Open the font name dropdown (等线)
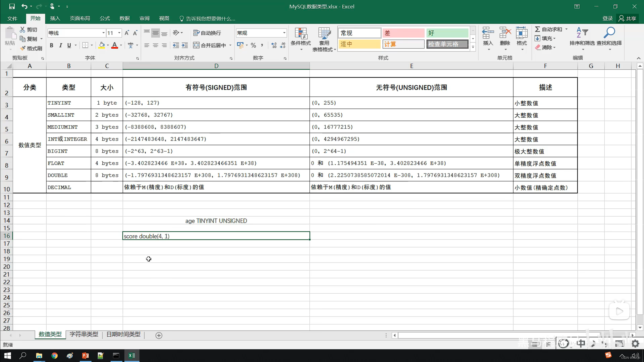Viewport: 644px width, 362px height. [x=103, y=33]
